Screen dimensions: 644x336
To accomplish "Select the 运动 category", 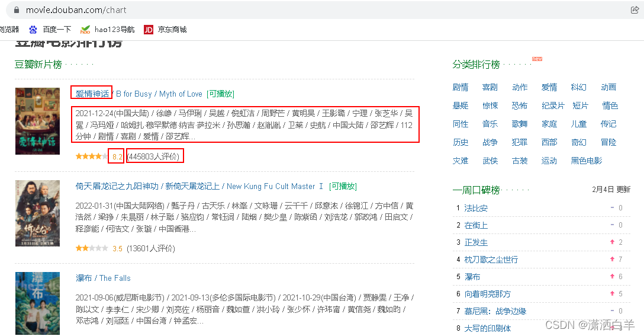I will (x=549, y=161).
